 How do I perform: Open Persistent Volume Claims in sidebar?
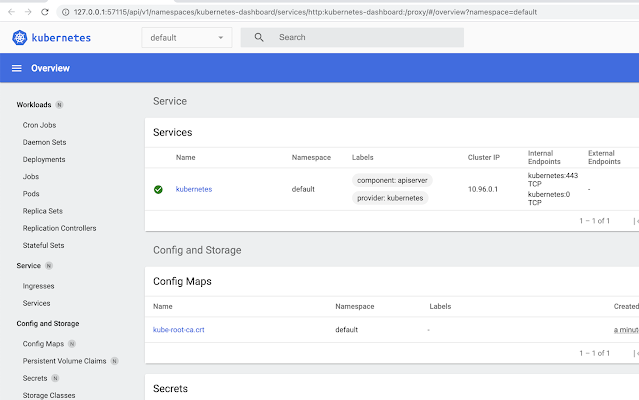pos(64,360)
